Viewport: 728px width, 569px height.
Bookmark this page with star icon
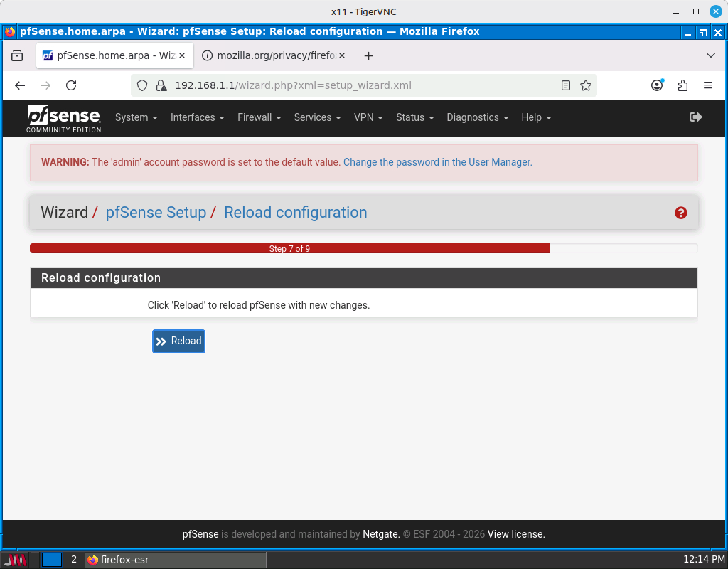point(585,85)
